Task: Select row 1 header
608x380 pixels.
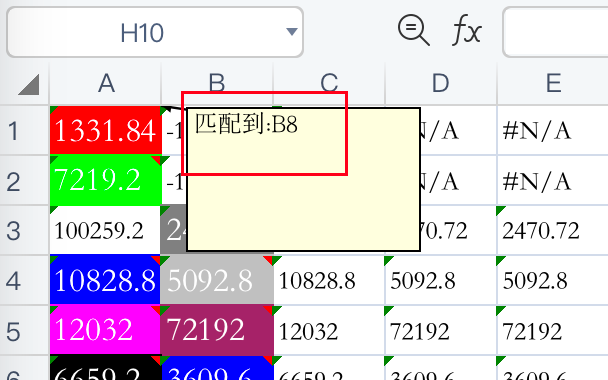Action: coord(25,130)
